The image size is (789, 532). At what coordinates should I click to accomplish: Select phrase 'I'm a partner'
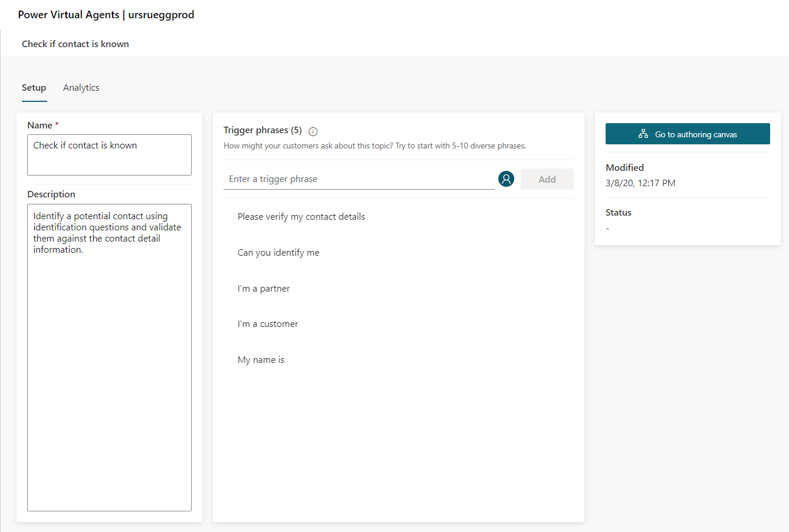pos(264,289)
